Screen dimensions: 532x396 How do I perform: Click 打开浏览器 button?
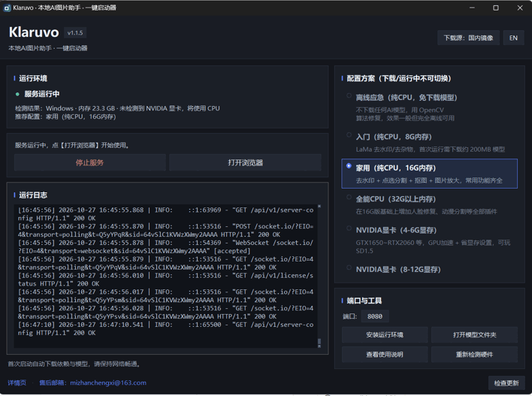pyautogui.click(x=245, y=162)
